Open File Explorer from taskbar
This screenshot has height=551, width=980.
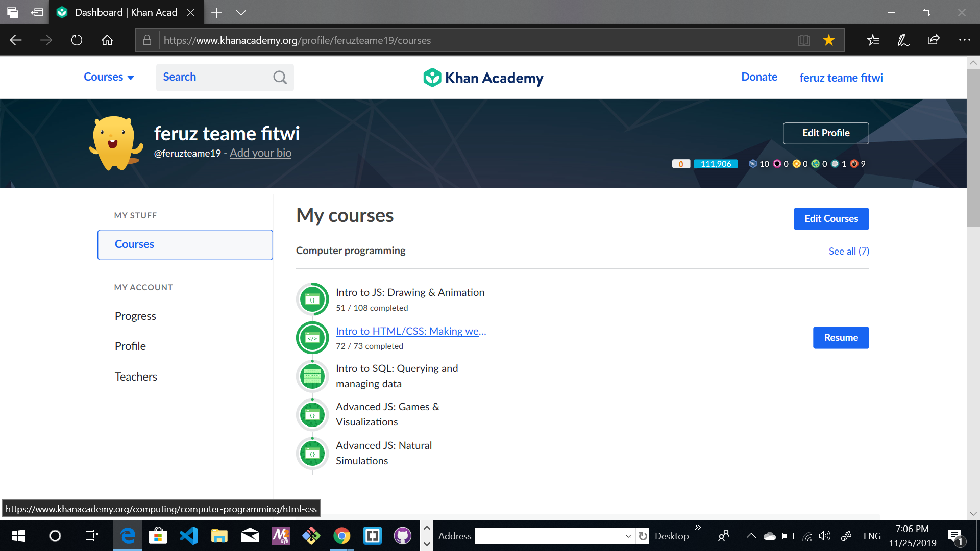point(219,536)
